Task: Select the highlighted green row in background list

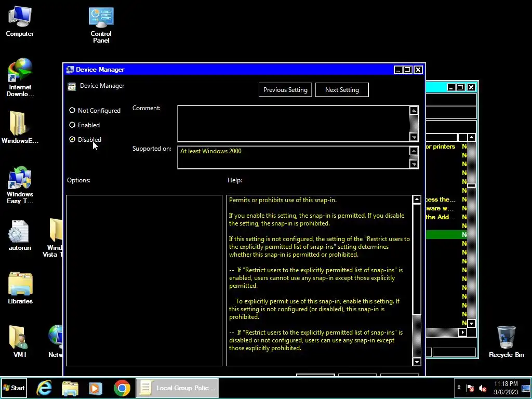Action: coord(446,234)
